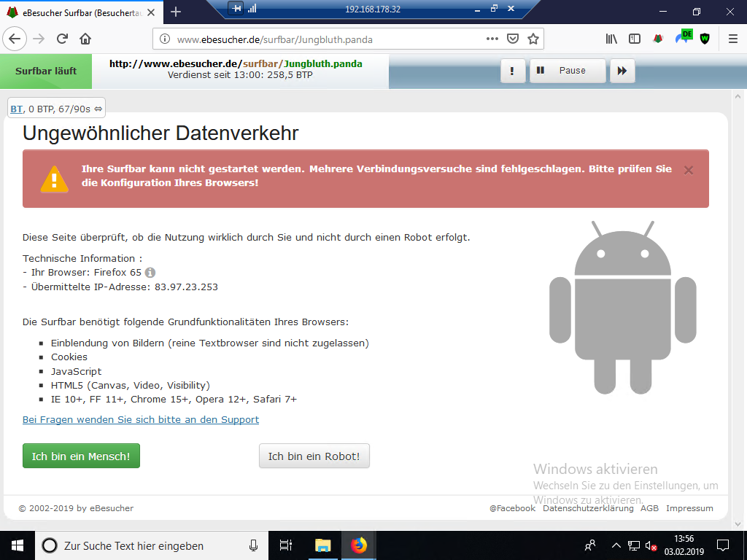
Task: Open the Firefox home page
Action: pyautogui.click(x=85, y=39)
